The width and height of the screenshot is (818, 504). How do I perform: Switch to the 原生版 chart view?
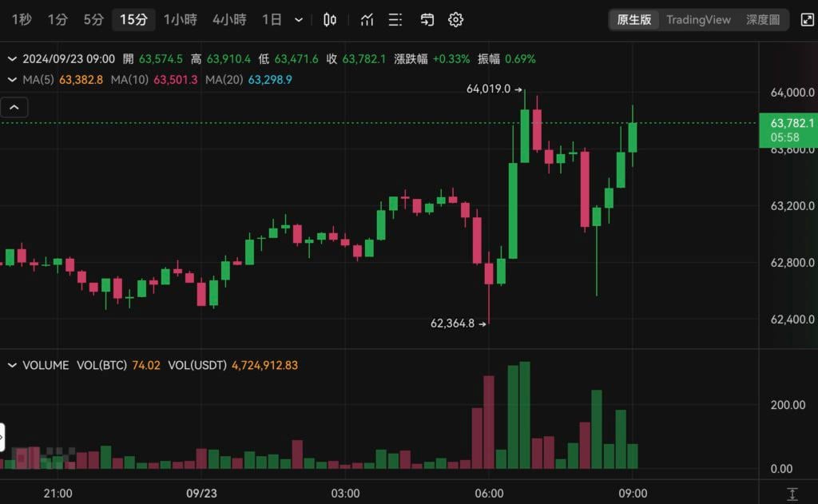coord(634,20)
